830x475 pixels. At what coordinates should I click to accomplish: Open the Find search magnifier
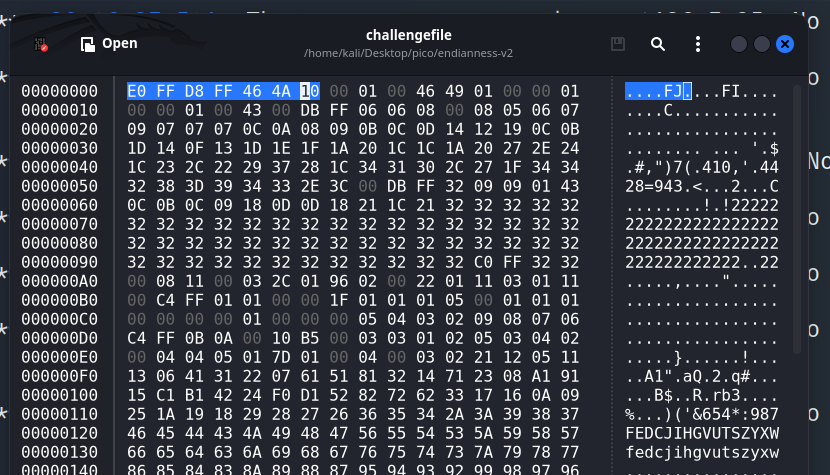click(658, 44)
